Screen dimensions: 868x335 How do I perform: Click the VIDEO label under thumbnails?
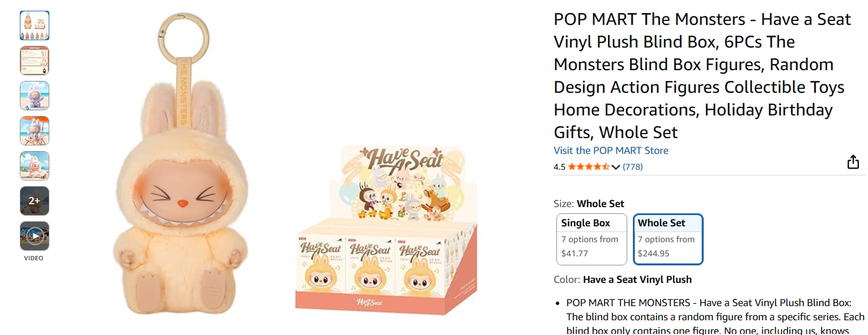34,258
